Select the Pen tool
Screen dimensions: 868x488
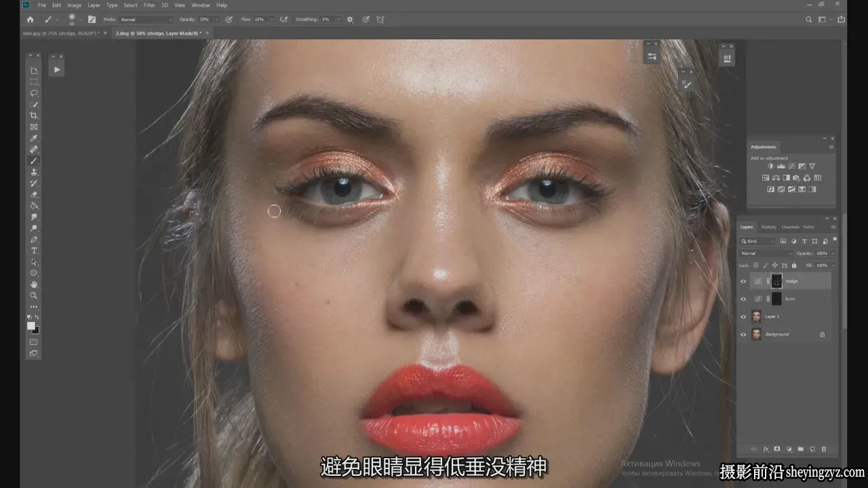coord(34,239)
